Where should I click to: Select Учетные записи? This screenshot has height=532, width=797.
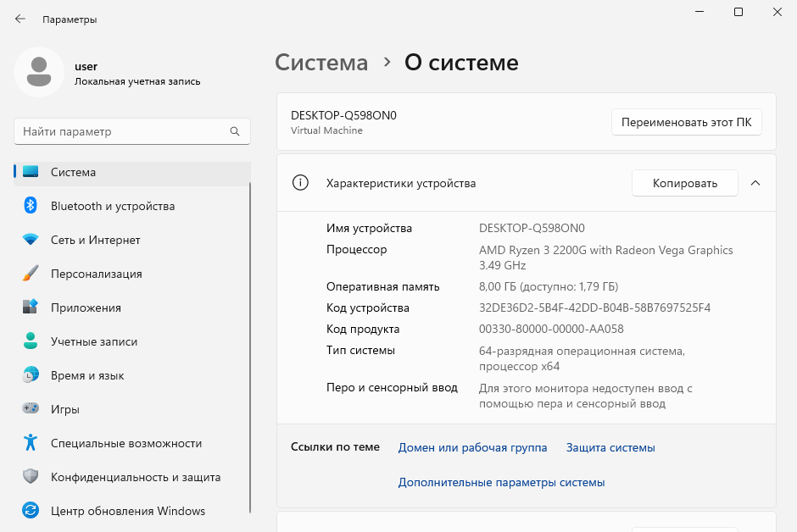coord(132,341)
